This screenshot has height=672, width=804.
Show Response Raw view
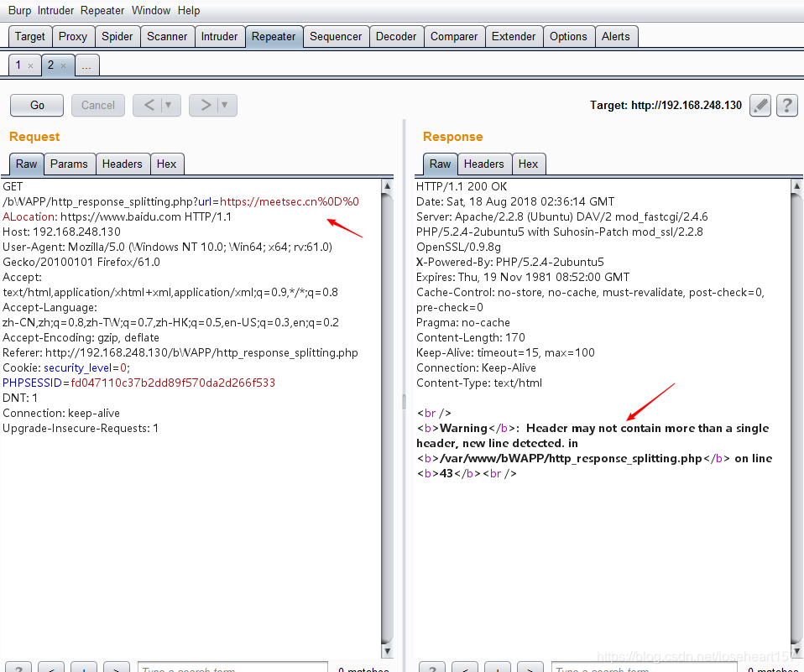440,164
